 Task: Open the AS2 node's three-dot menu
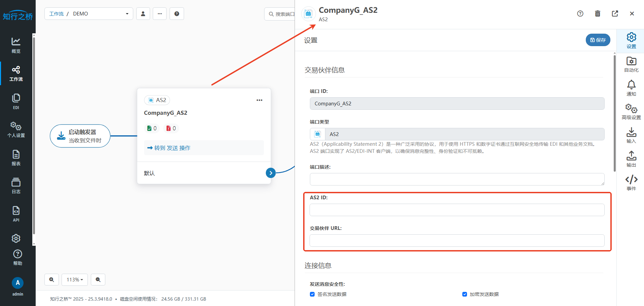pyautogui.click(x=259, y=100)
